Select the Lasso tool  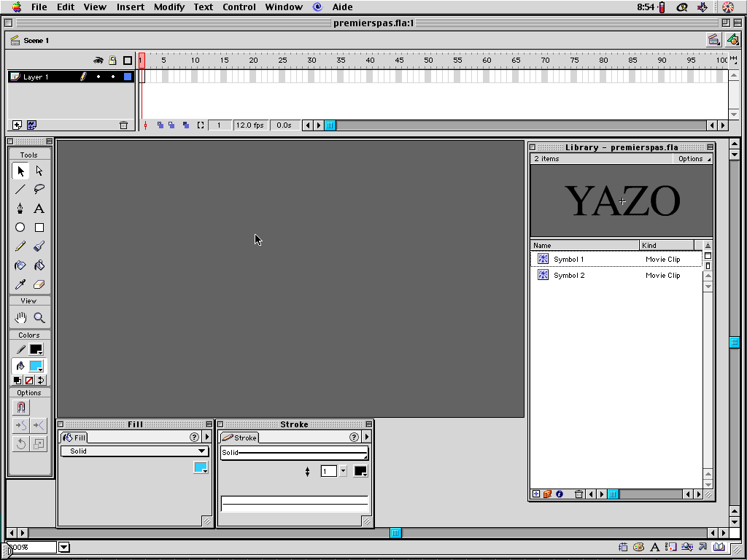click(x=39, y=190)
